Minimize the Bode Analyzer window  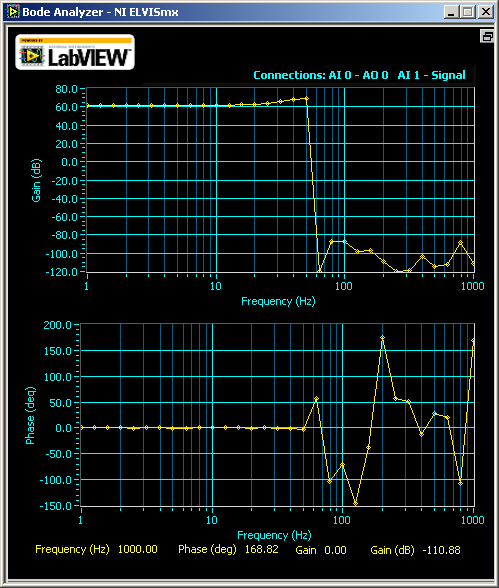coord(452,12)
